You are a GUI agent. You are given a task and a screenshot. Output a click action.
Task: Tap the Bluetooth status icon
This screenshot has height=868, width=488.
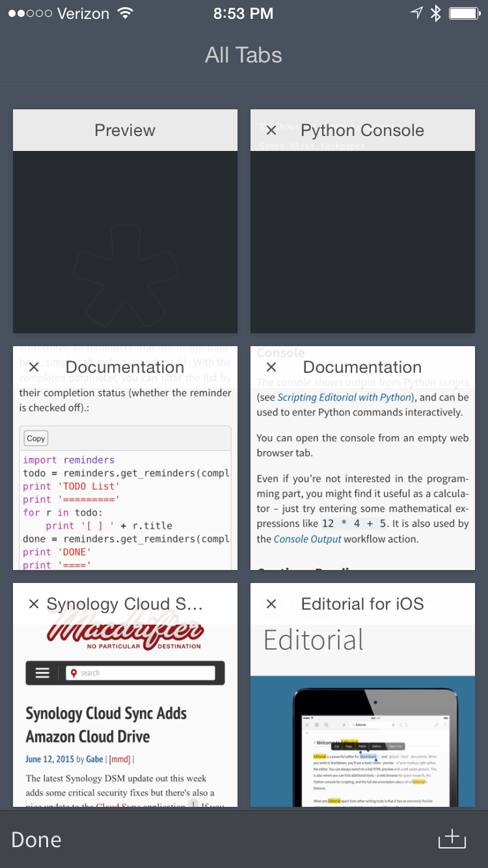(x=436, y=13)
